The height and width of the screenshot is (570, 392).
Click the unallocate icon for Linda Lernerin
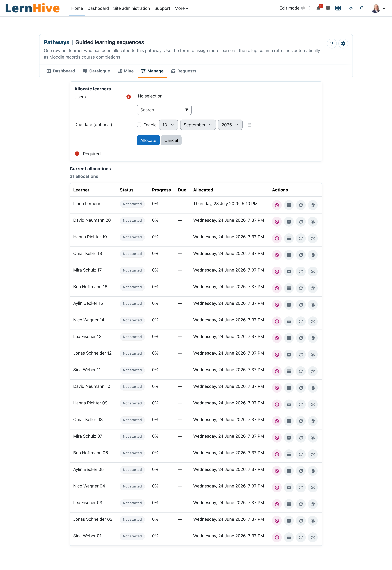(x=277, y=205)
